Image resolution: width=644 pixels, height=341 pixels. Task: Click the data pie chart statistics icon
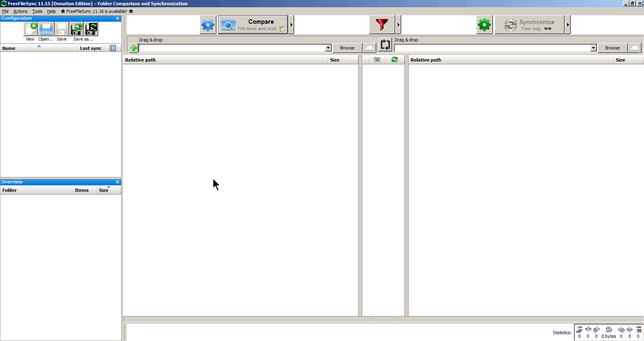[x=609, y=329]
